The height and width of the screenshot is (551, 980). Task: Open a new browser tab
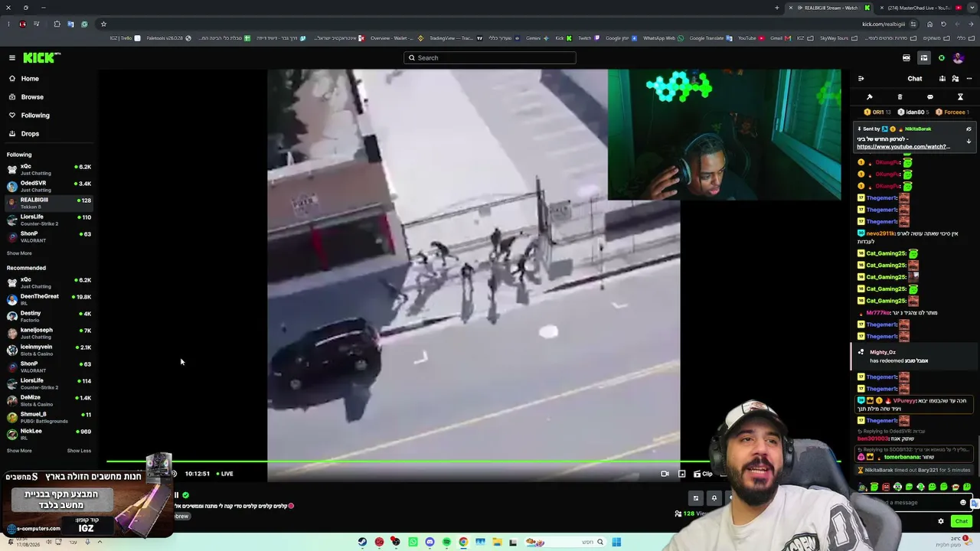point(776,8)
